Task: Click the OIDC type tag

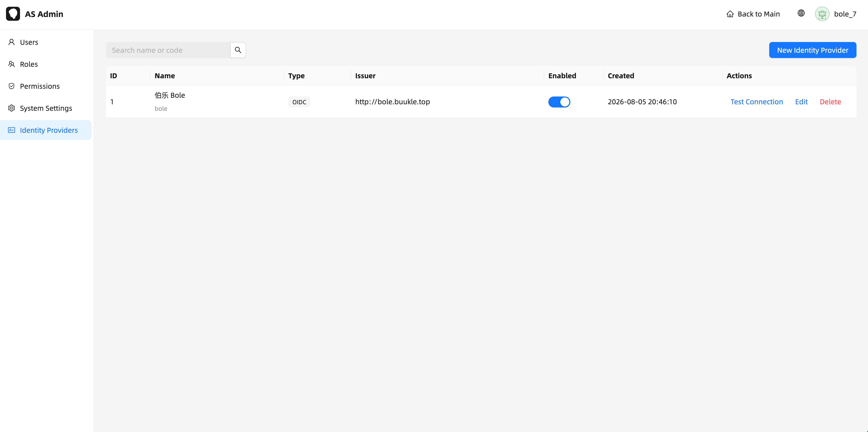Action: [299, 102]
